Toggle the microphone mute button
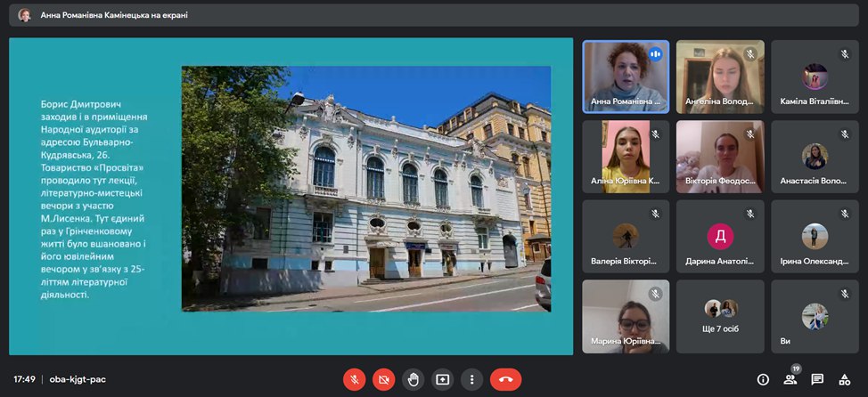The image size is (868, 397). pos(354,378)
